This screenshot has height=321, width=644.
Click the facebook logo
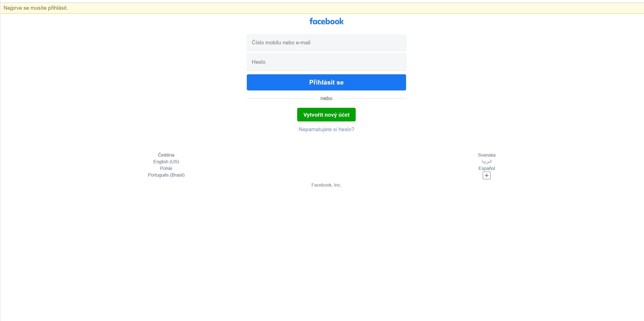[x=326, y=21]
